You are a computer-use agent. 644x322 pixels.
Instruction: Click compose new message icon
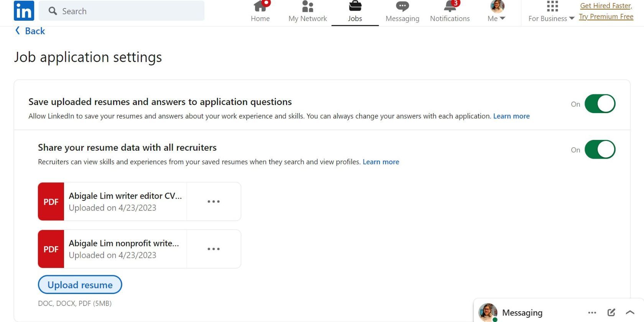(611, 312)
